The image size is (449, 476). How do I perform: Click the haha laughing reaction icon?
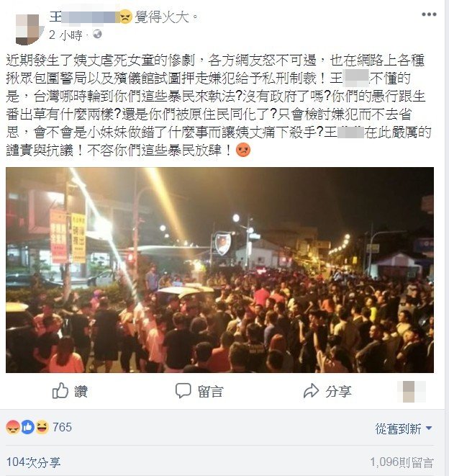pyautogui.click(x=42, y=427)
